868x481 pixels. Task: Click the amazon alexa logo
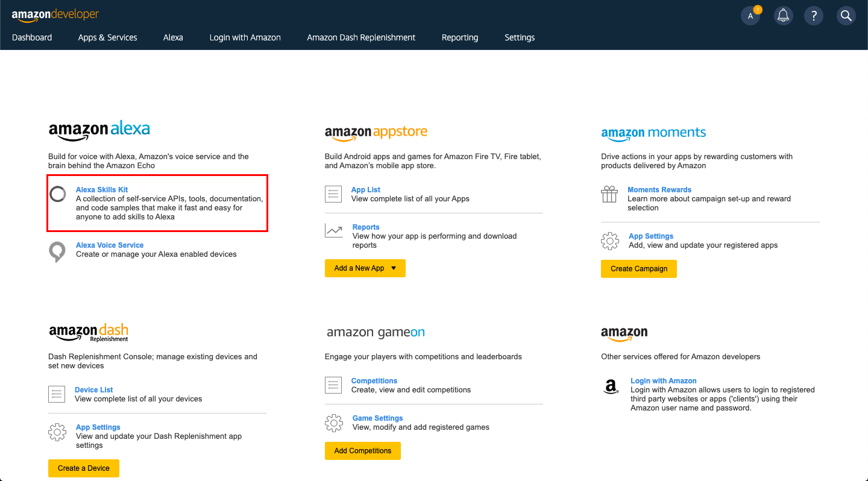[99, 131]
